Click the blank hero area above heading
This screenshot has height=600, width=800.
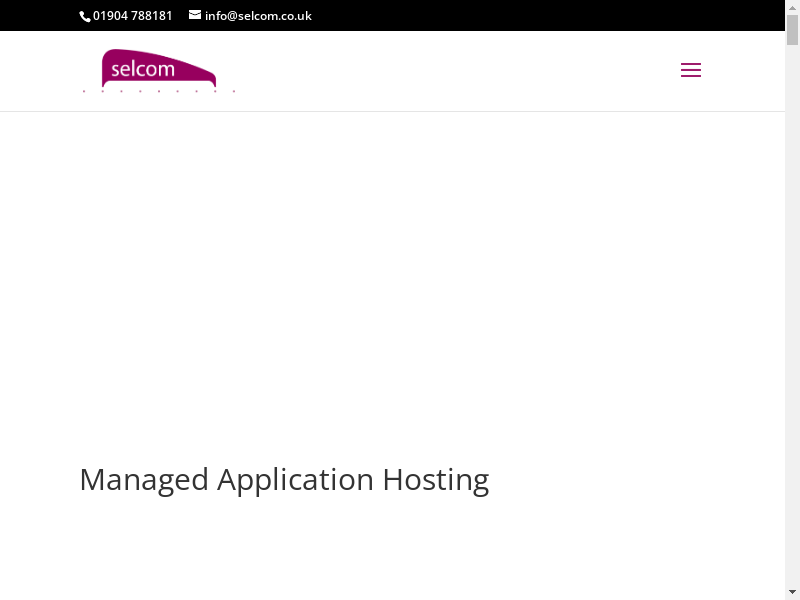click(400, 280)
